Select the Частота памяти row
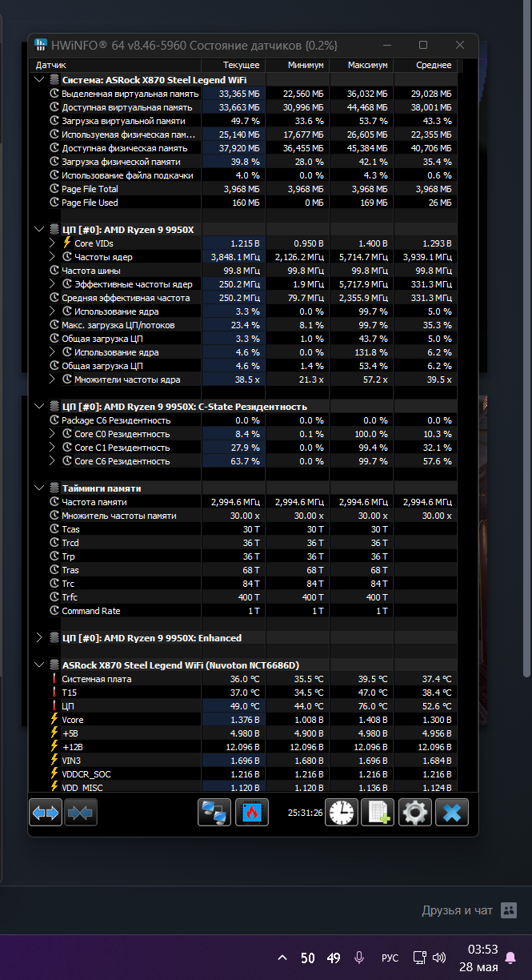The image size is (532, 980). [x=245, y=502]
